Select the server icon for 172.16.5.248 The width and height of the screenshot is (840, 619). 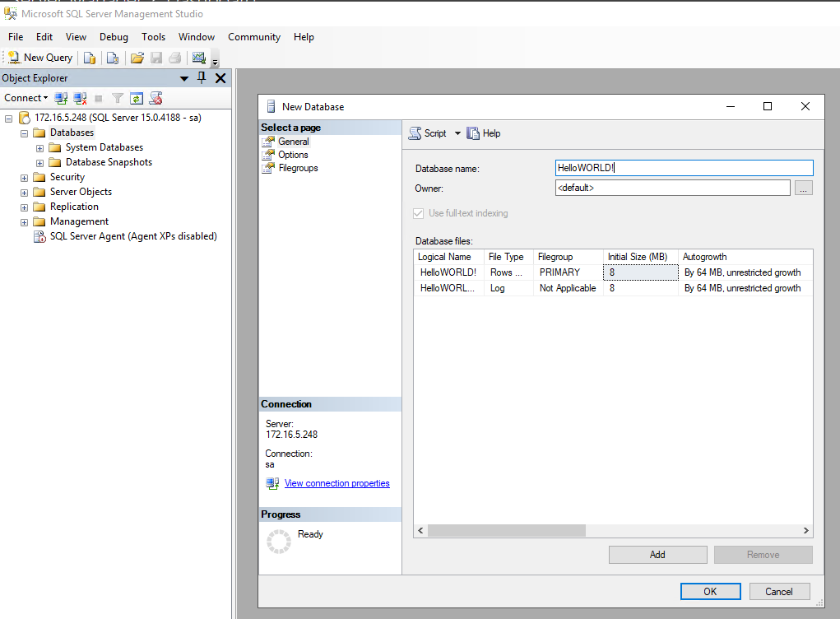24,118
